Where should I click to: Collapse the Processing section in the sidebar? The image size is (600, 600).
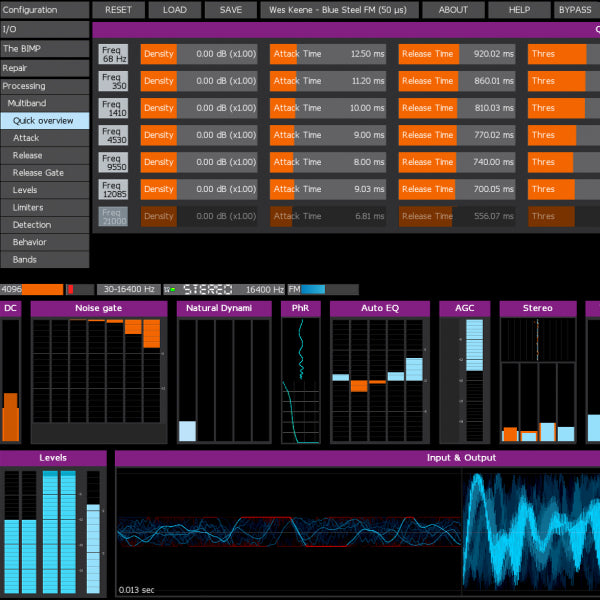pyautogui.click(x=44, y=86)
